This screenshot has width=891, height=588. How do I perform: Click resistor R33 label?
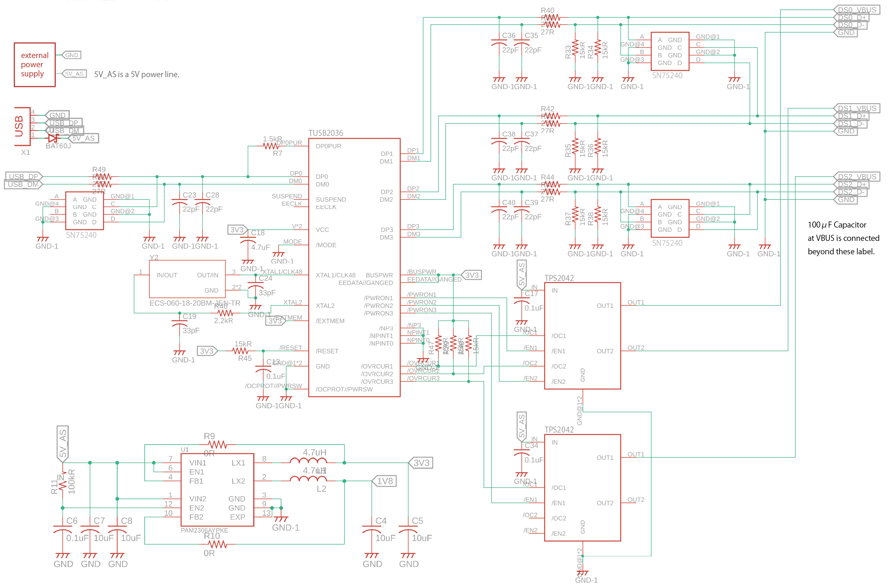pyautogui.click(x=568, y=52)
